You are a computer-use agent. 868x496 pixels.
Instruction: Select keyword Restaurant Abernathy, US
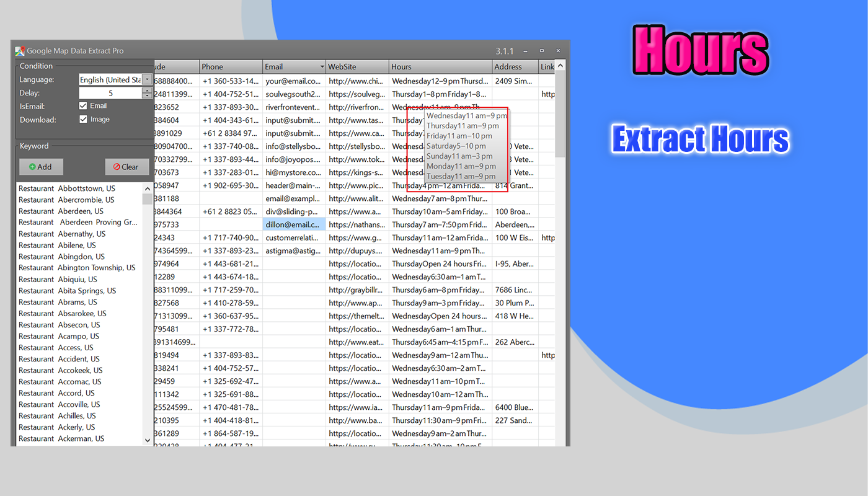pyautogui.click(x=62, y=234)
